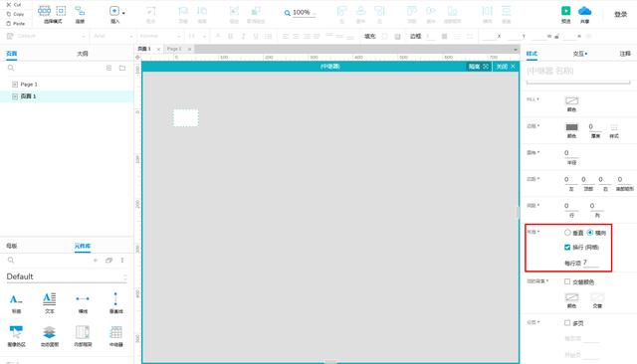Click the repeater name input field
The image size is (637, 364).
pos(578,72)
